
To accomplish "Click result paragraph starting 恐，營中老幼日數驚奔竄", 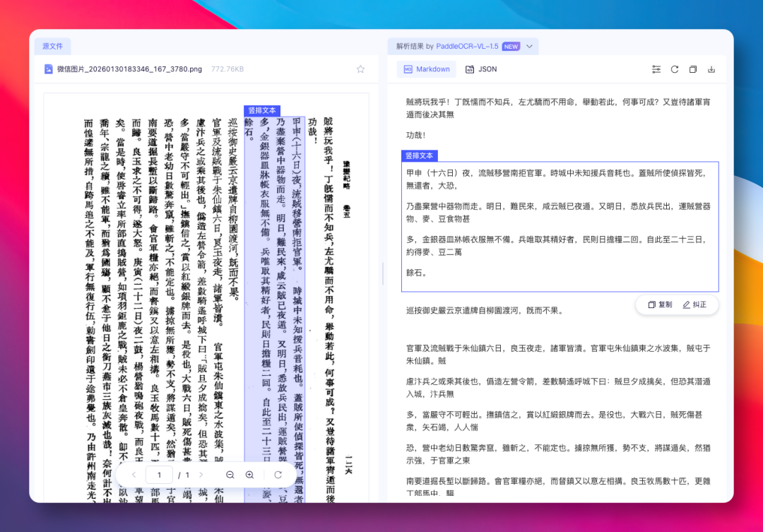I will (x=558, y=454).
